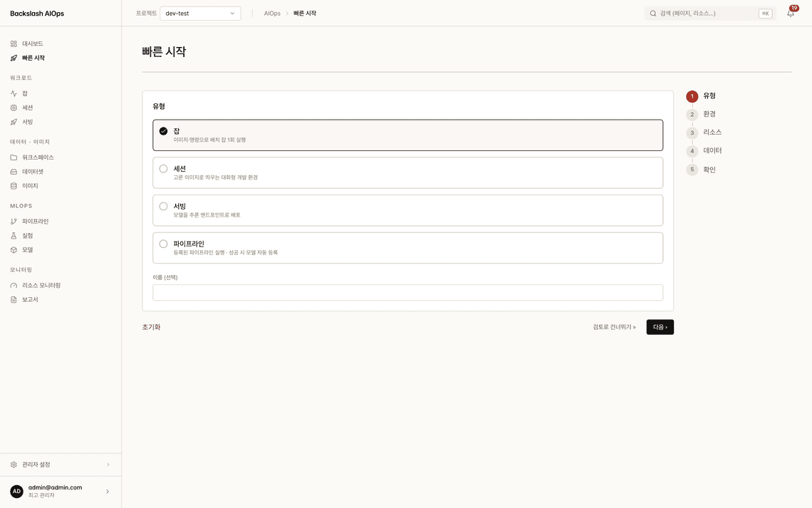
Task: Click the 빠른 시작 page heading
Action: [164, 52]
